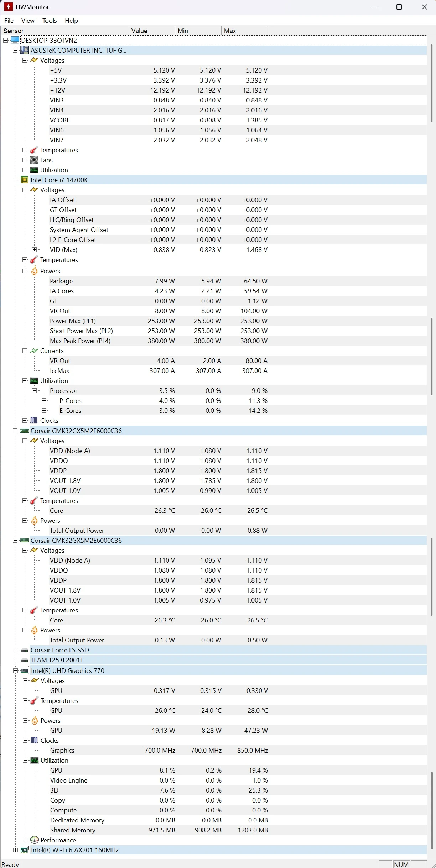436x868 pixels.
Task: Expand the P-Cores utilization node
Action: pyautogui.click(x=44, y=400)
